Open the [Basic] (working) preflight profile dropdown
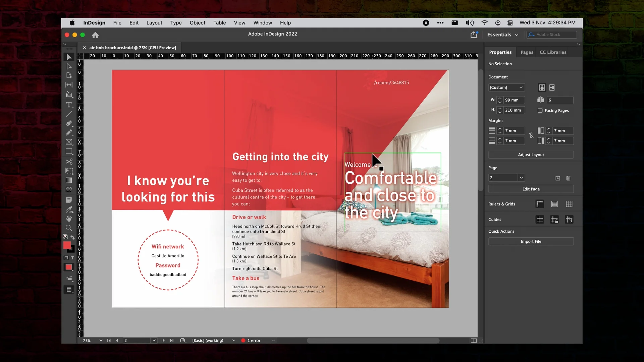The height and width of the screenshot is (362, 644). tap(233, 341)
